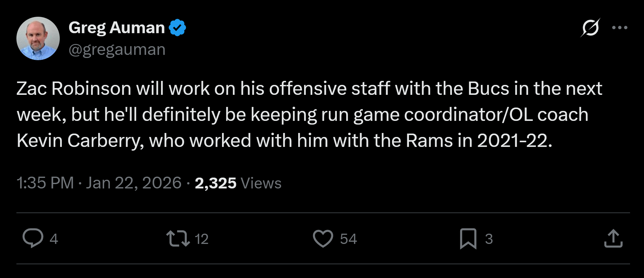This screenshot has width=644, height=278.
Task: Click the reply speech bubble icon
Action: [x=33, y=238]
